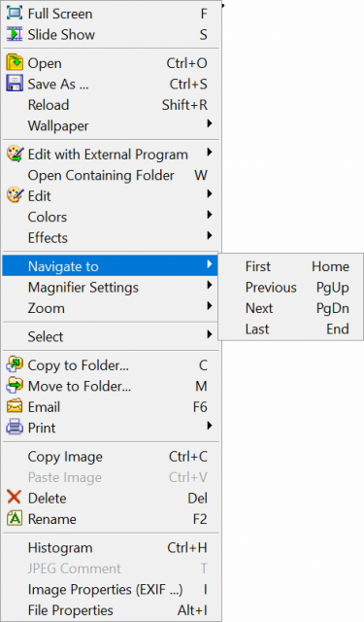Select the Copy Image menu item

pos(111,457)
